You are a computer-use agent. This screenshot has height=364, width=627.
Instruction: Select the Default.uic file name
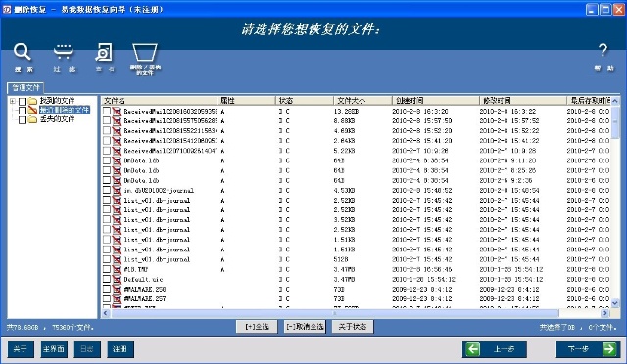143,279
